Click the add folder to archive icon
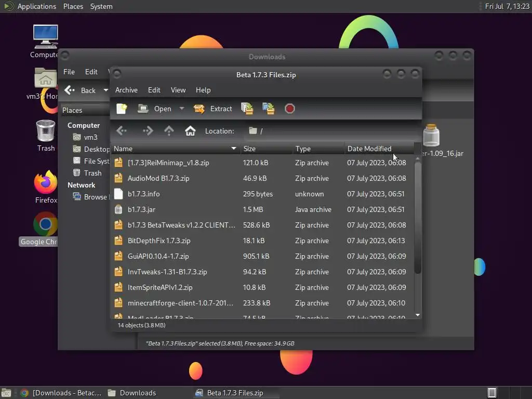 [269, 109]
